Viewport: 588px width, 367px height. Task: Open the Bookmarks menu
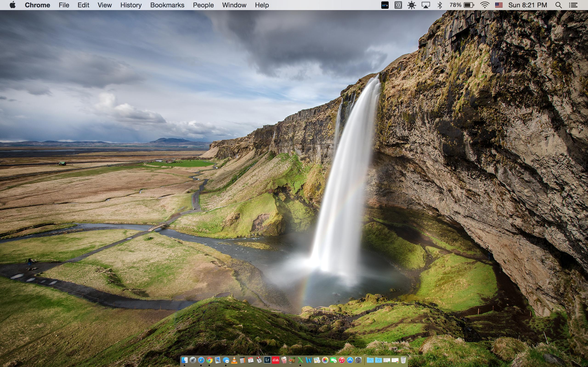click(167, 5)
